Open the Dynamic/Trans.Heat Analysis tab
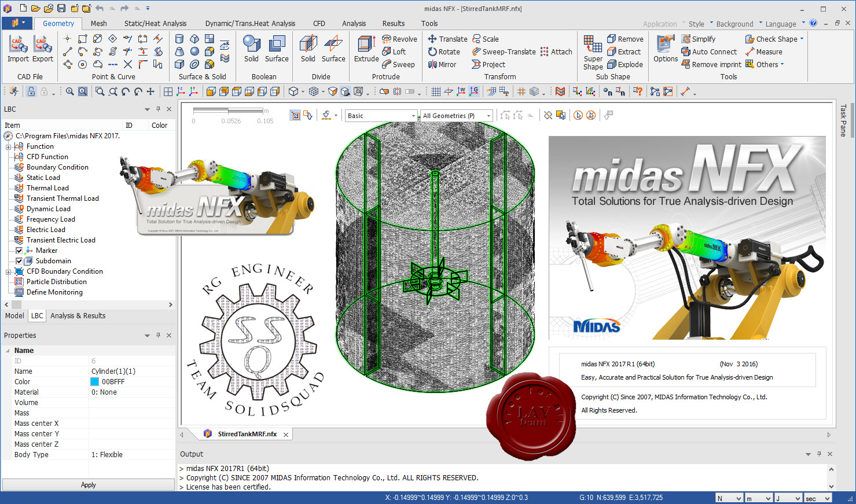 click(x=250, y=24)
